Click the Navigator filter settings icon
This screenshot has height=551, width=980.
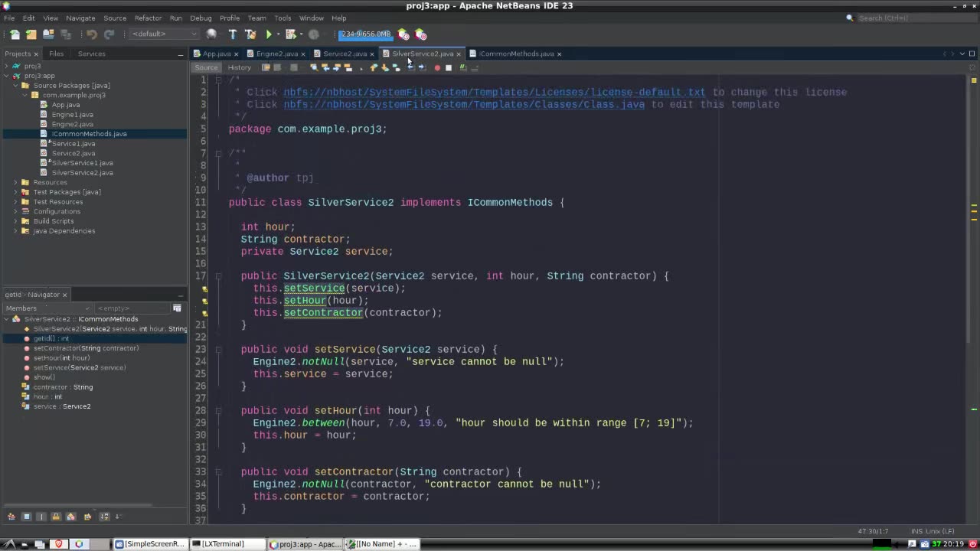click(x=177, y=308)
